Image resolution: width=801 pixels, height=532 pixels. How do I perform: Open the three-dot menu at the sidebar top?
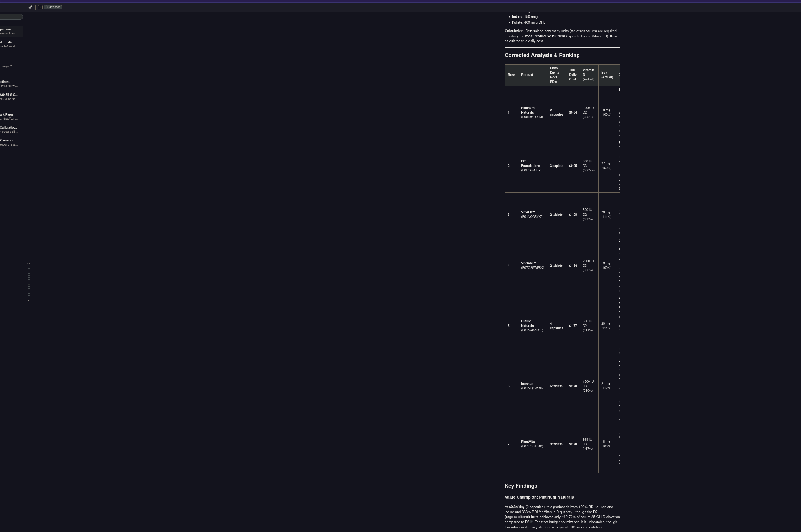click(19, 8)
